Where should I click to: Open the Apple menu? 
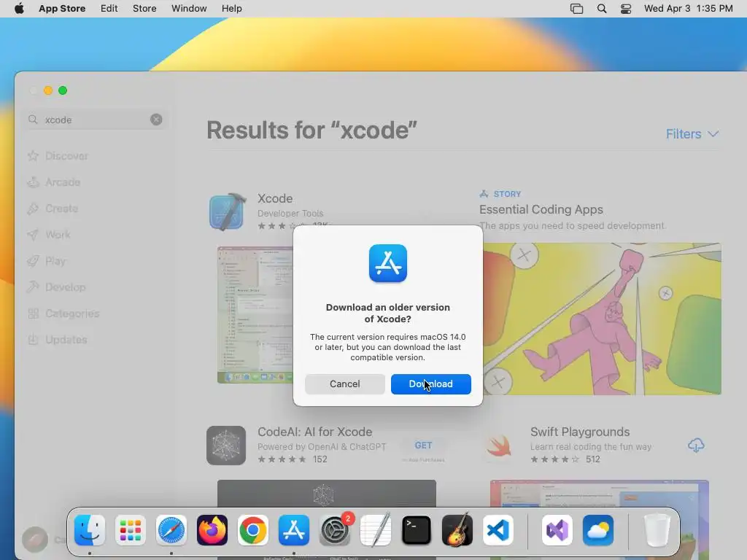click(19, 9)
